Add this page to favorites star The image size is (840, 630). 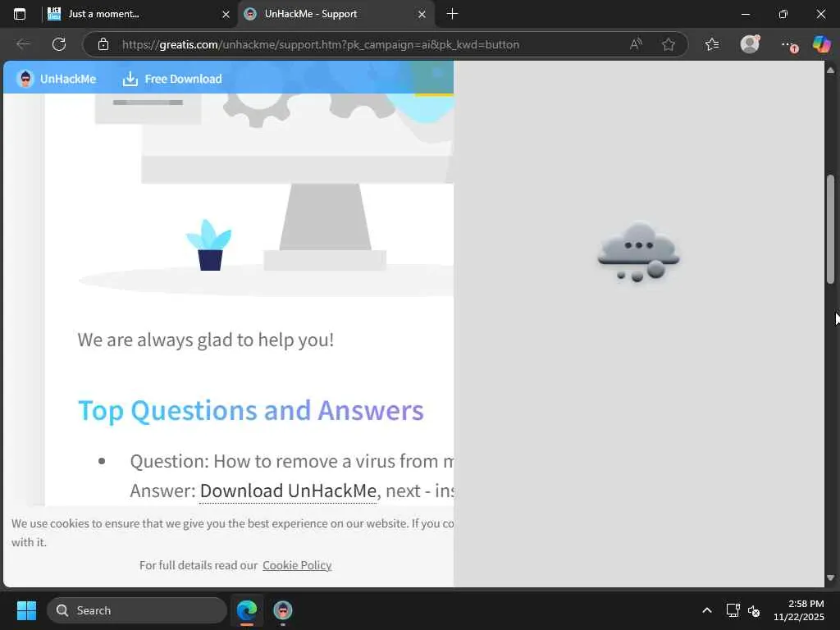pyautogui.click(x=668, y=44)
